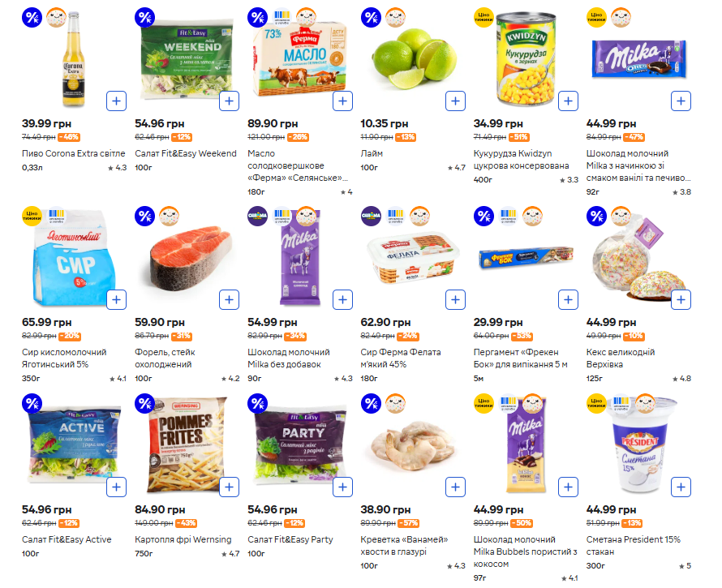Add lime to cart
The height and width of the screenshot is (588, 722).
455,101
